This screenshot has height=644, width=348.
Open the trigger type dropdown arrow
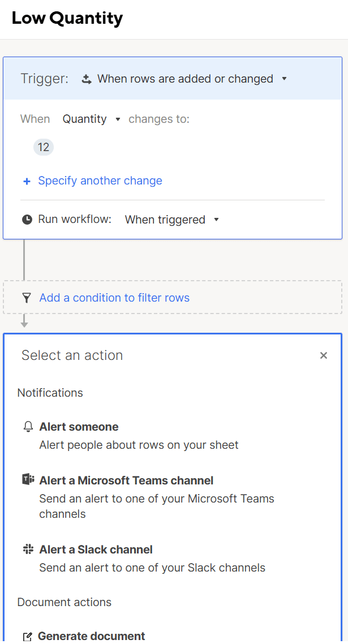click(284, 79)
